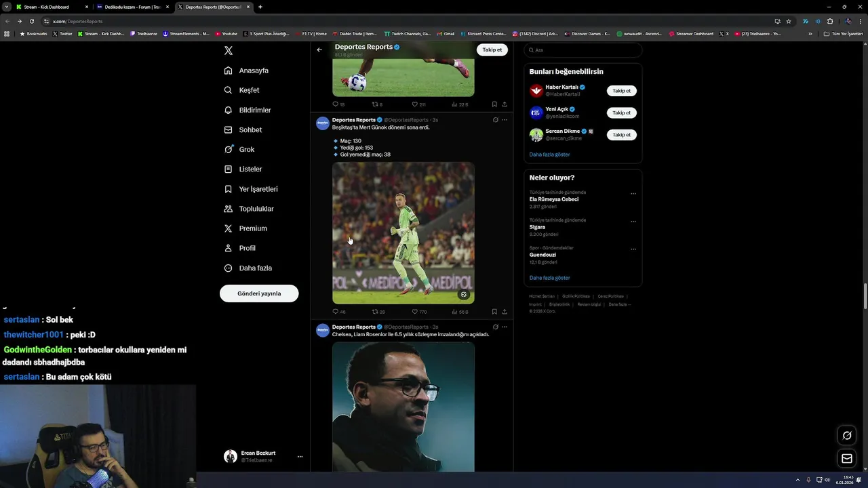Bookmark the Mert Günok post

pos(494,312)
